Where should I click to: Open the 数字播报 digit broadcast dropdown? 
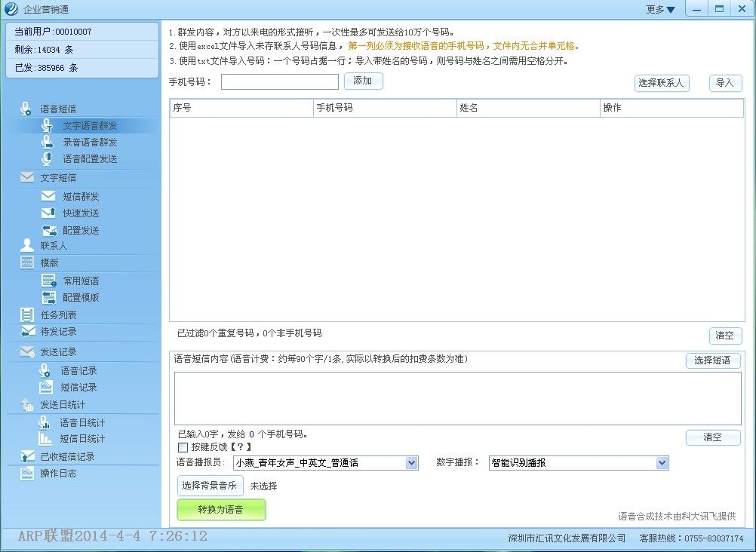[662, 463]
